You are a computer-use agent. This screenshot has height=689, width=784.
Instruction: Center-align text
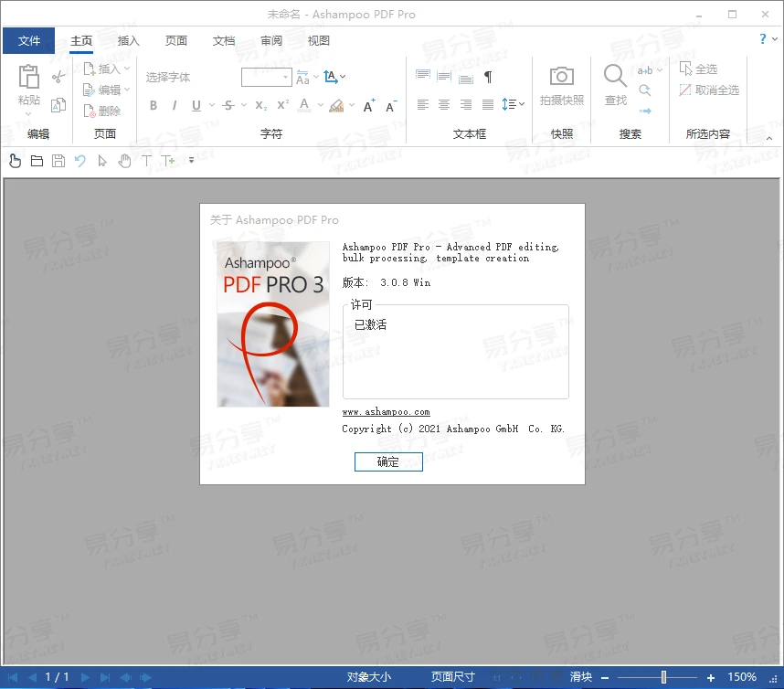click(444, 104)
